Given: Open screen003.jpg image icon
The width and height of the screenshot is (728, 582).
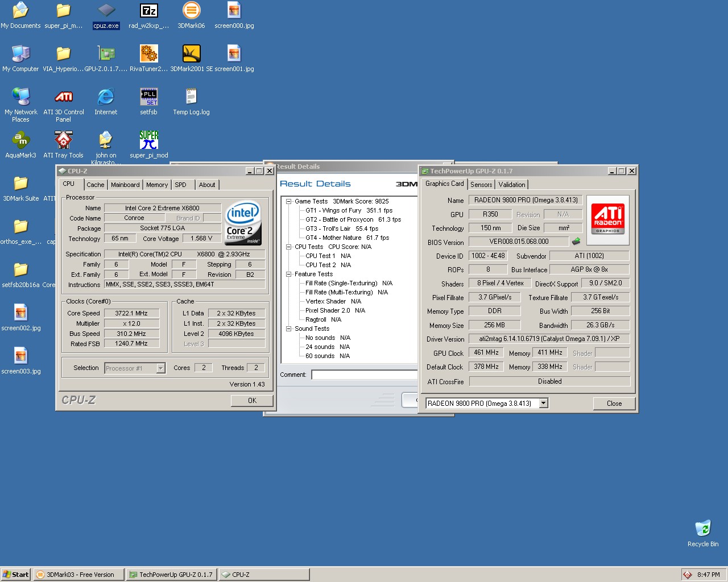Looking at the screenshot, I should pyautogui.click(x=20, y=361).
